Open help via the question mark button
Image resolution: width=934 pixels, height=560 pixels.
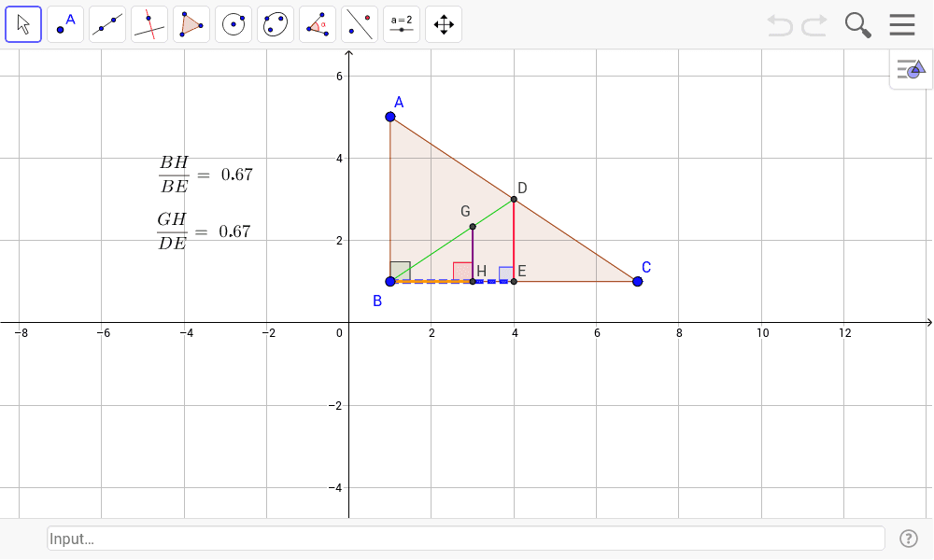907,538
